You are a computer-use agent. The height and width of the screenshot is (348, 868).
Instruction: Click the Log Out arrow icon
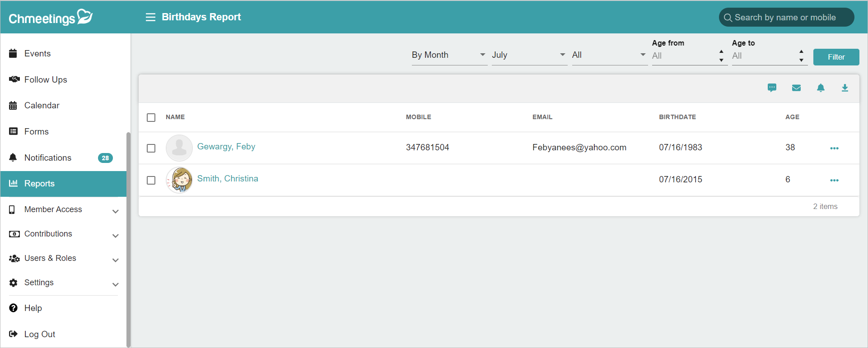click(x=13, y=334)
